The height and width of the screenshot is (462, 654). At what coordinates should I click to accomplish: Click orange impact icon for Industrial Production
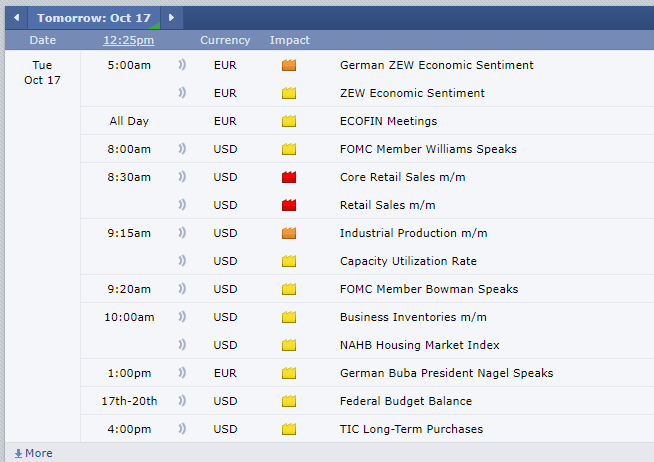289,233
